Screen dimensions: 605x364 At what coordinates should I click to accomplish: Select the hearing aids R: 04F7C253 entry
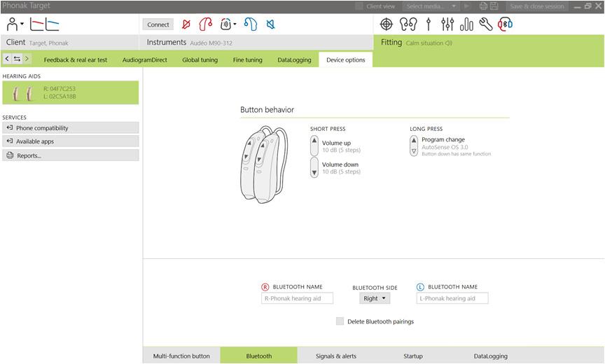click(x=71, y=92)
